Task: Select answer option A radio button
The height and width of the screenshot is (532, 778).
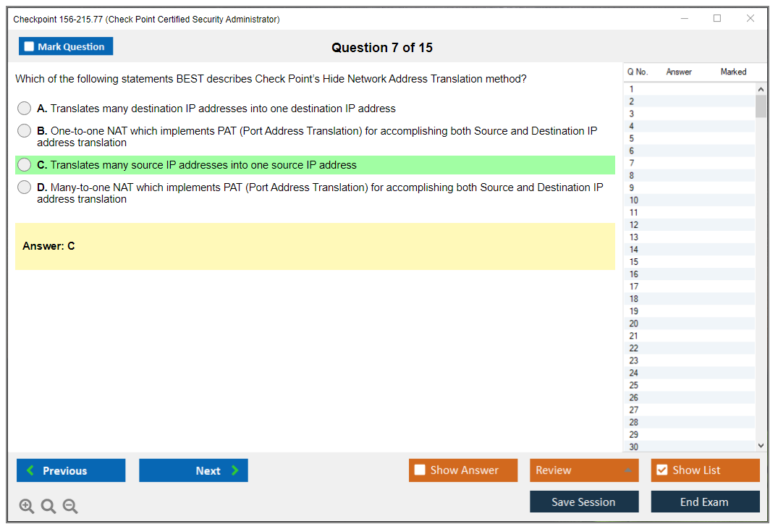Action: [25, 109]
